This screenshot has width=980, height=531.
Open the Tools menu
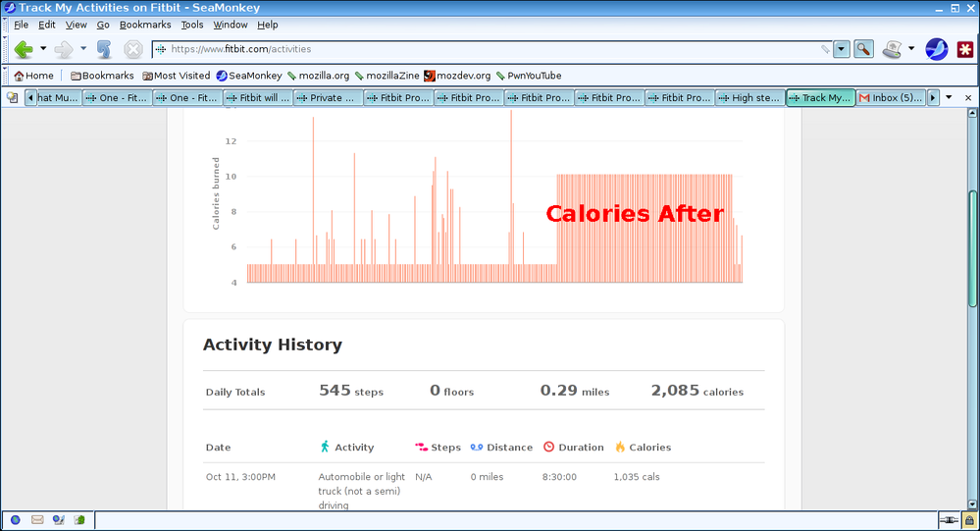coord(192,25)
